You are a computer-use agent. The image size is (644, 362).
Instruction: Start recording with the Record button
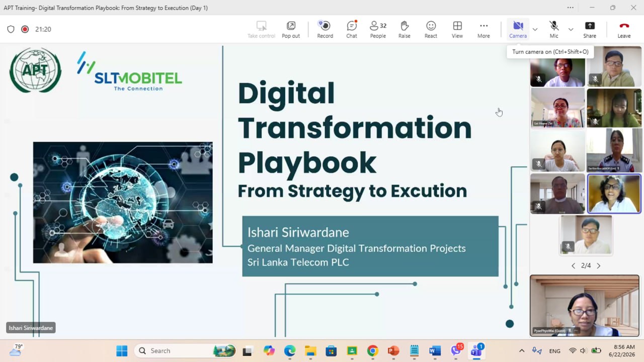click(x=325, y=29)
